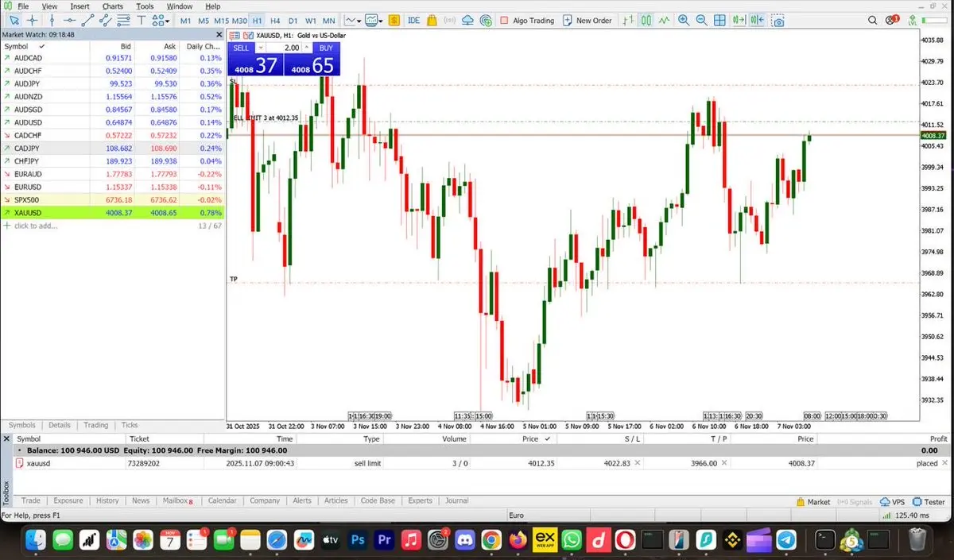
Task: Open the shapes objects dropdown
Action: pyautogui.click(x=161, y=20)
